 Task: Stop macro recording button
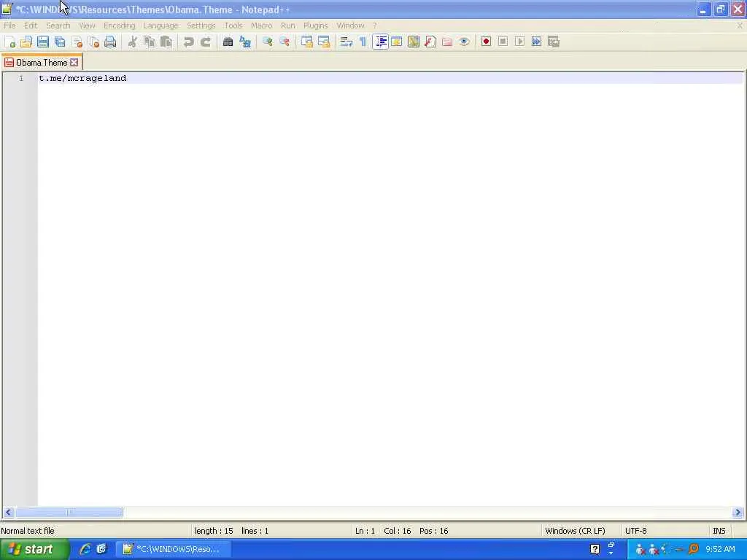point(503,42)
